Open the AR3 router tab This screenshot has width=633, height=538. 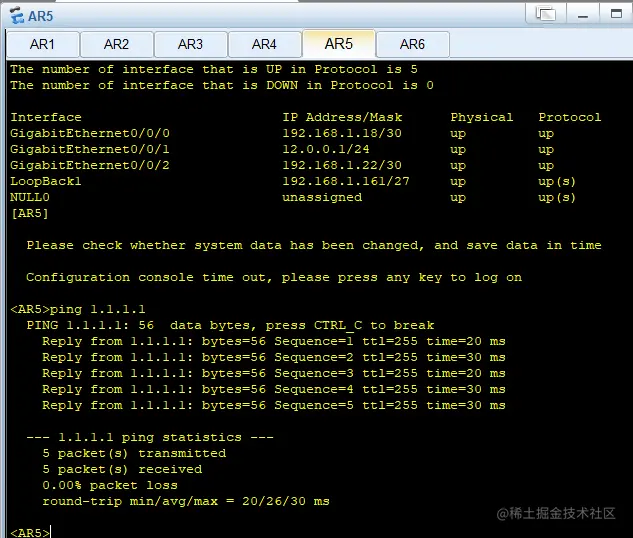pyautogui.click(x=190, y=44)
